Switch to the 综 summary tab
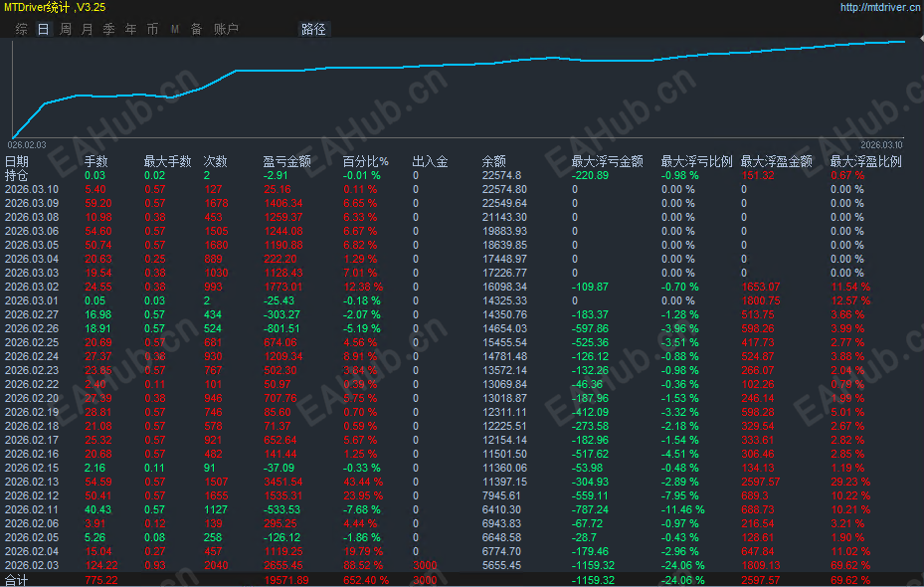924x587 pixels. pyautogui.click(x=21, y=29)
